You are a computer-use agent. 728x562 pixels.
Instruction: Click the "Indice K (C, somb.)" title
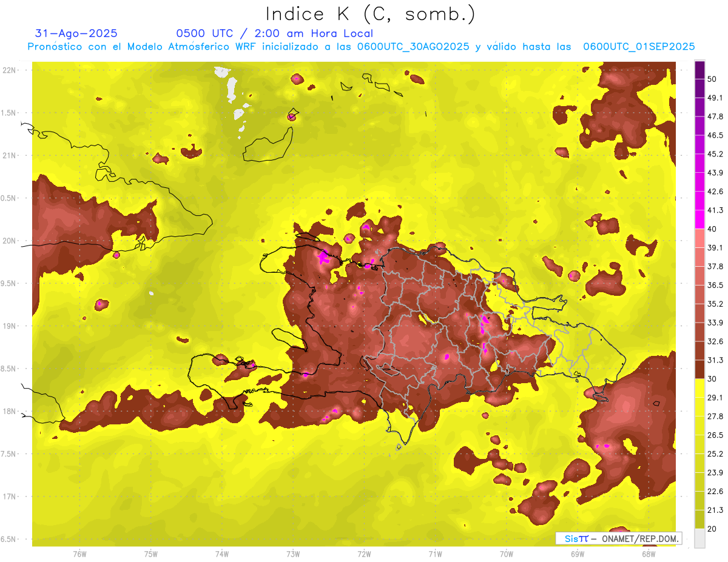click(x=370, y=15)
